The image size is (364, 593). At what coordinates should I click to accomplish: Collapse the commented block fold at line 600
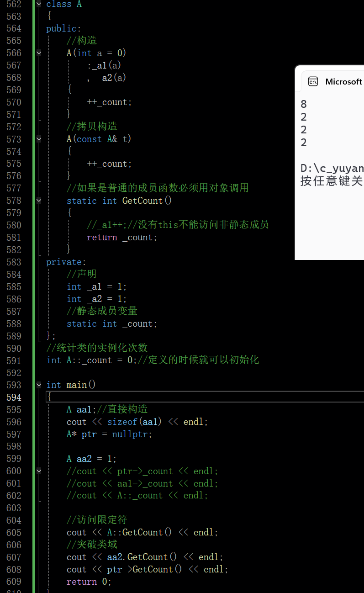pyautogui.click(x=39, y=471)
